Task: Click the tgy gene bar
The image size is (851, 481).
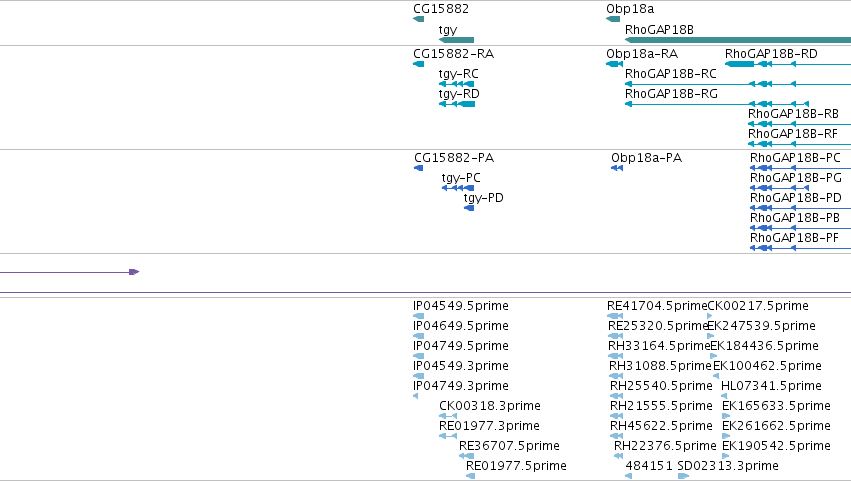Action: pyautogui.click(x=456, y=40)
